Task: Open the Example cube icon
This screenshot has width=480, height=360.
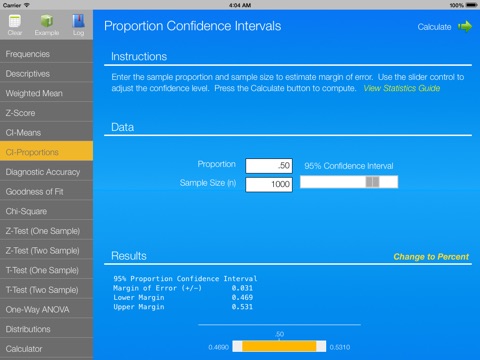Action: 47,21
